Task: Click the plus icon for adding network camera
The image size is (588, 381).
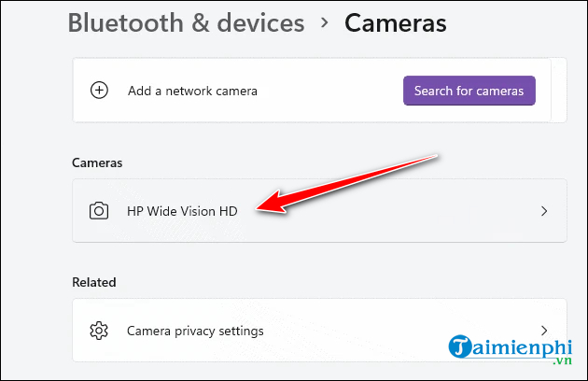Action: 99,91
